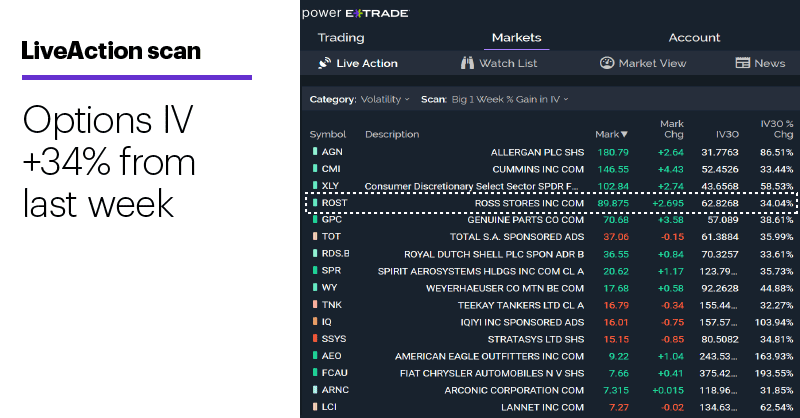Select the ROST symbol
The width and height of the screenshot is (800, 418).
coord(334,203)
